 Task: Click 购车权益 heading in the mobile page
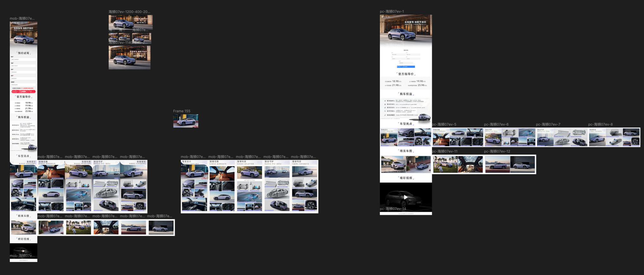pos(24,117)
